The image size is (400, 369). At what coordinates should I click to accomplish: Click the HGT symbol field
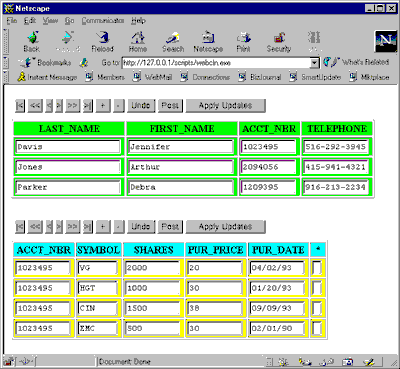coord(98,288)
